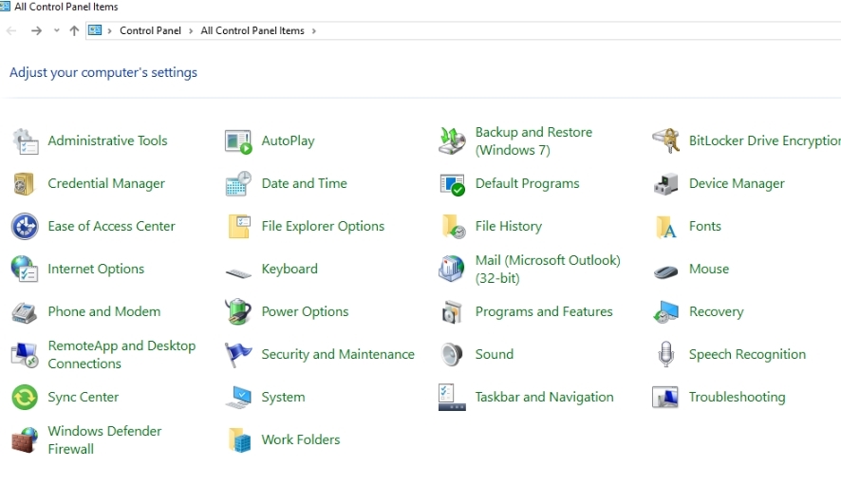Click the Up navigation arrow button
This screenshot has height=504, width=841.
(x=74, y=31)
